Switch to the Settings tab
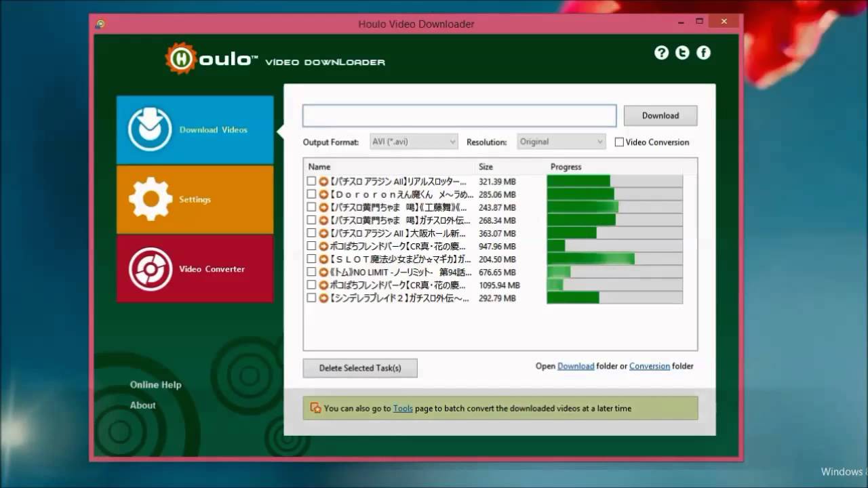The height and width of the screenshot is (488, 868). pyautogui.click(x=195, y=199)
